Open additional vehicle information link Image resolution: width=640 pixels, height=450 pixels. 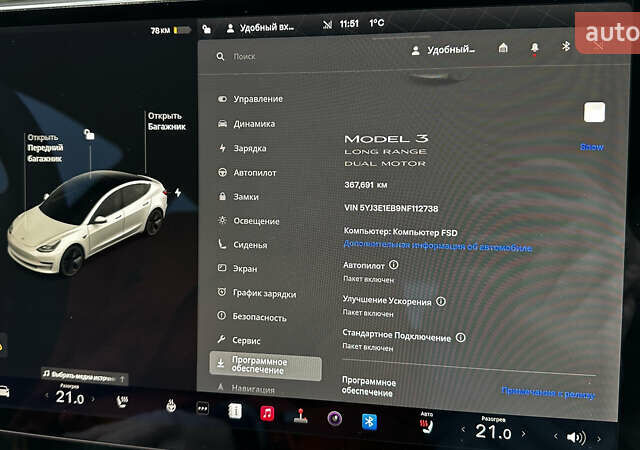(x=437, y=246)
